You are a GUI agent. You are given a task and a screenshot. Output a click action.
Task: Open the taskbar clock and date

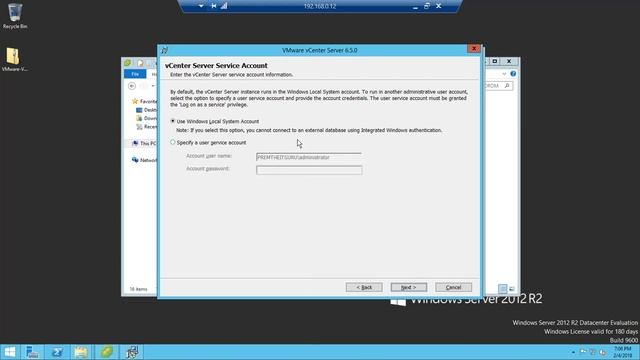click(x=622, y=352)
